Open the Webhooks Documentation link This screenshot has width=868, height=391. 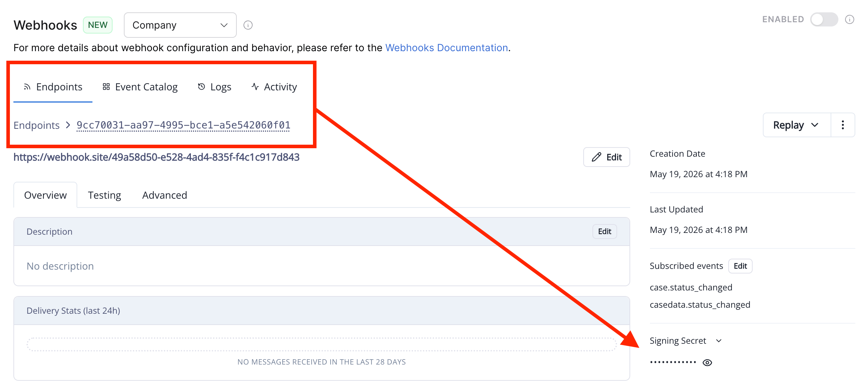446,48
